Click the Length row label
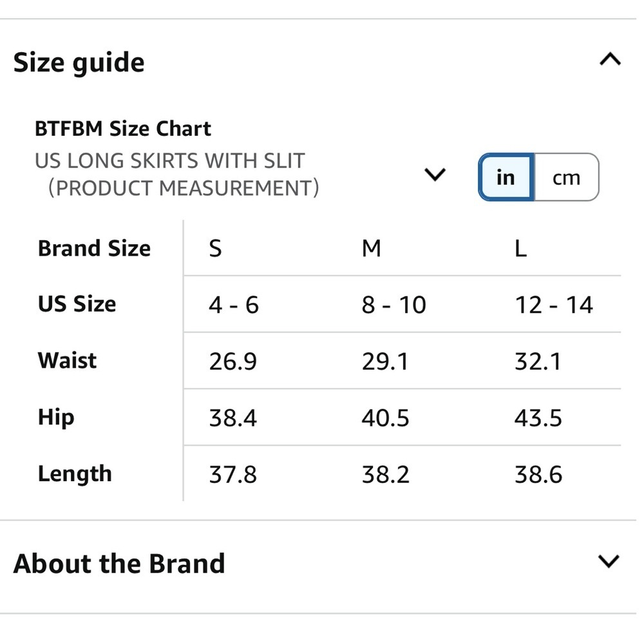This screenshot has height=644, width=644. tap(74, 474)
